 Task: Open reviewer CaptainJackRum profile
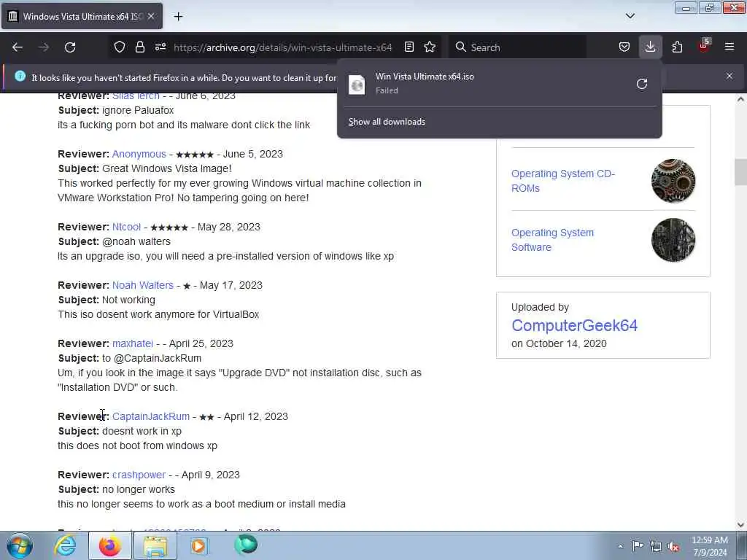pyautogui.click(x=150, y=416)
